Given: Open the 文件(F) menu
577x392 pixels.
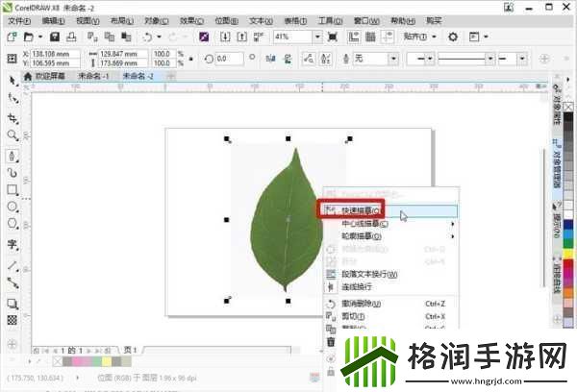Looking at the screenshot, I should click(19, 21).
